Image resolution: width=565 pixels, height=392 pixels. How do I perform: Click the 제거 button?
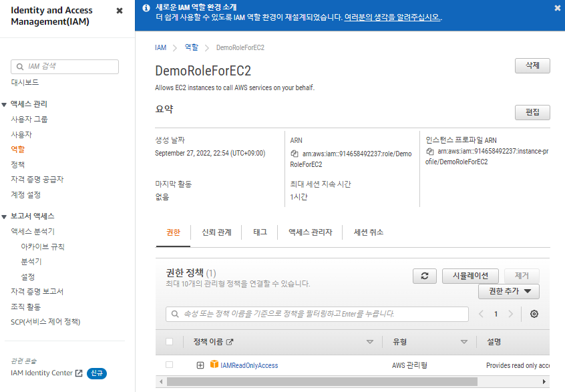click(x=522, y=276)
